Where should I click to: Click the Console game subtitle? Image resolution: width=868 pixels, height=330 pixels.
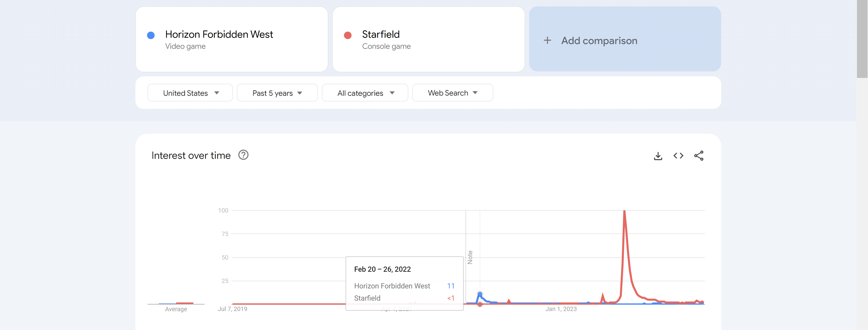point(386,46)
